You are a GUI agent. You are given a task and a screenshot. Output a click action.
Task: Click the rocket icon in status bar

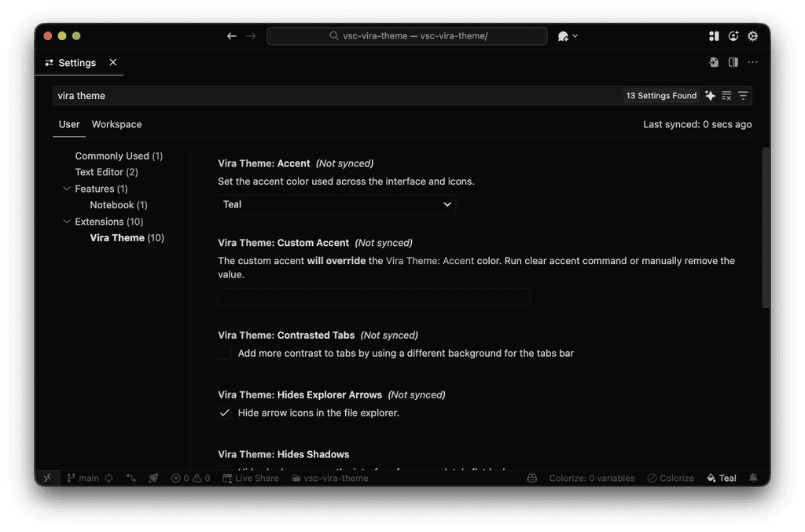(x=153, y=478)
